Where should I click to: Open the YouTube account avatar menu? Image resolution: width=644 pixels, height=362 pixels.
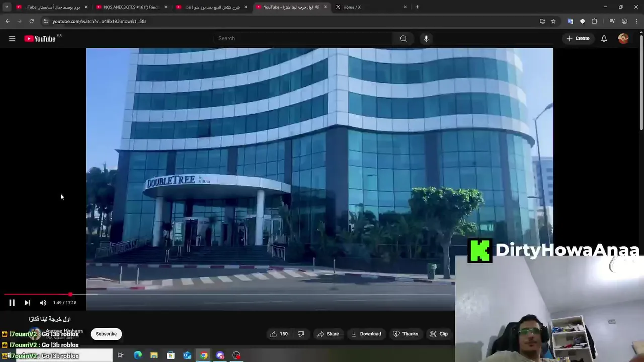tap(623, 39)
